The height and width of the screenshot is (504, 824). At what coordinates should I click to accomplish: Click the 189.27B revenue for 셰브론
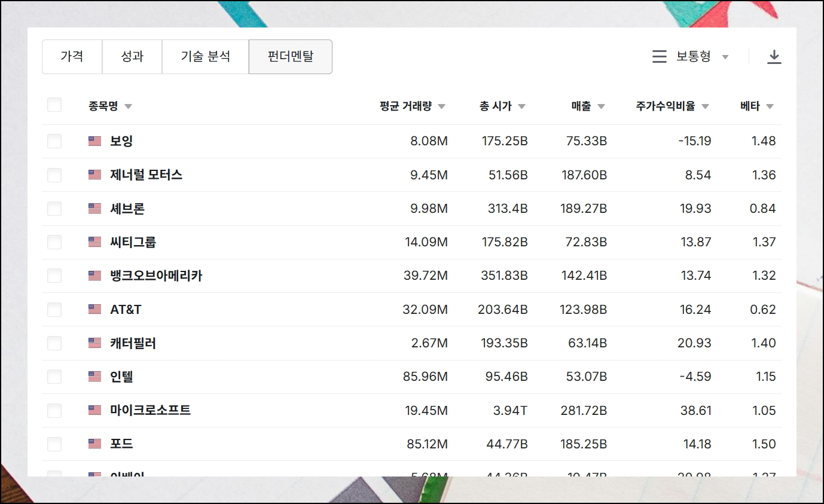[x=584, y=209]
